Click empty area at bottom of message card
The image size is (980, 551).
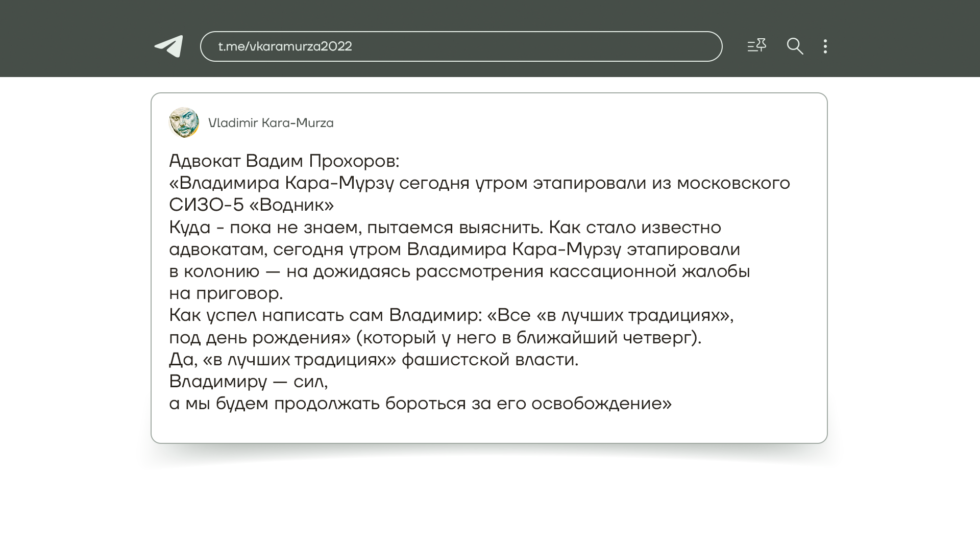[x=488, y=428]
